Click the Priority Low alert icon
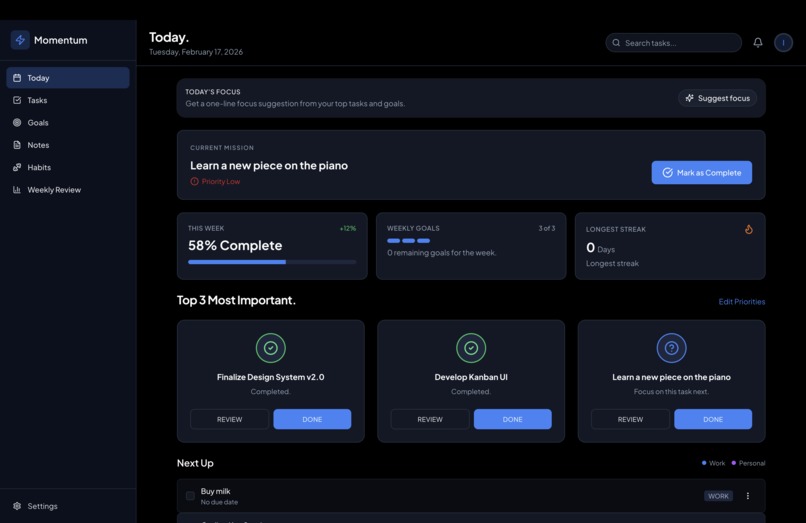This screenshot has width=806, height=523. [x=194, y=181]
